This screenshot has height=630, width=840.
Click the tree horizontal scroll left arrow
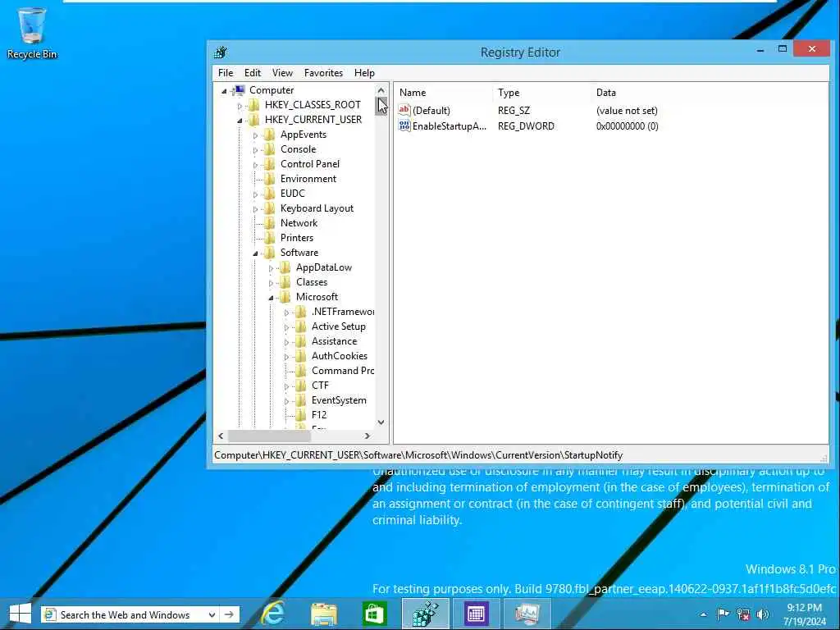(x=221, y=436)
